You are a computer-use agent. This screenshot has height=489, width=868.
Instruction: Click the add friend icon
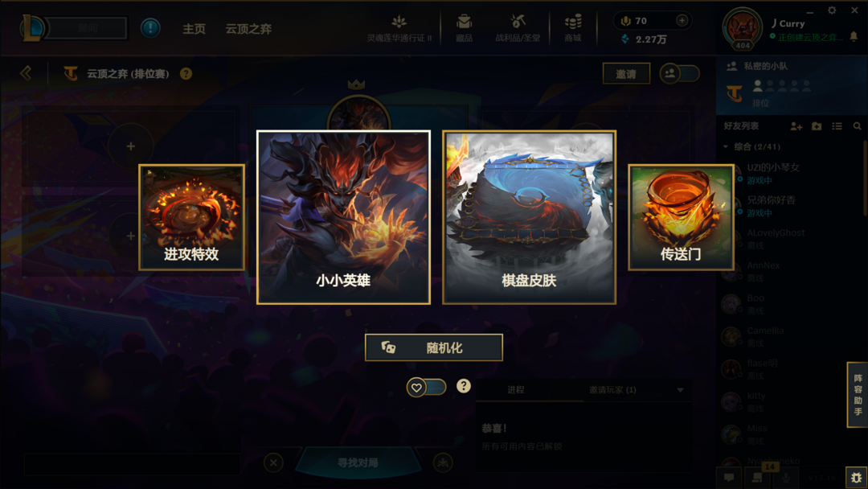pos(796,126)
